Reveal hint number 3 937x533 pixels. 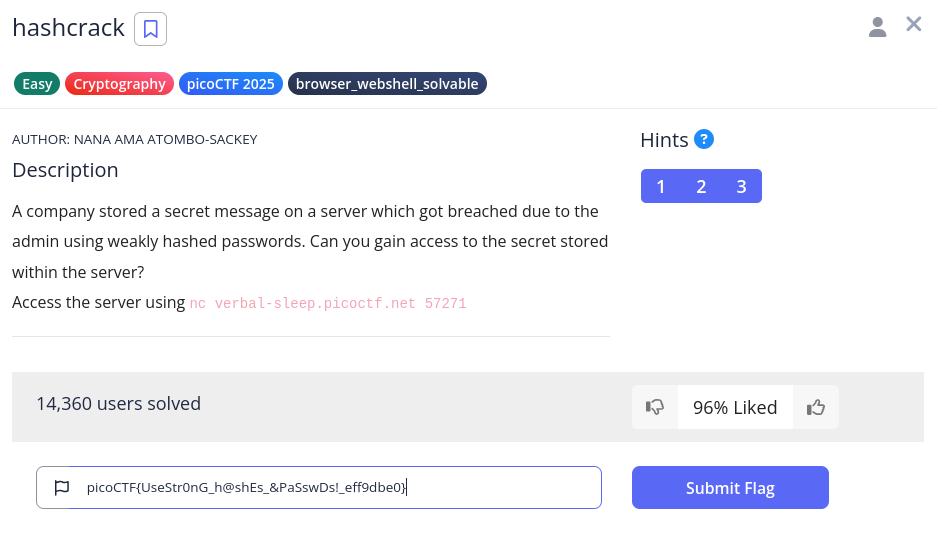pos(741,186)
